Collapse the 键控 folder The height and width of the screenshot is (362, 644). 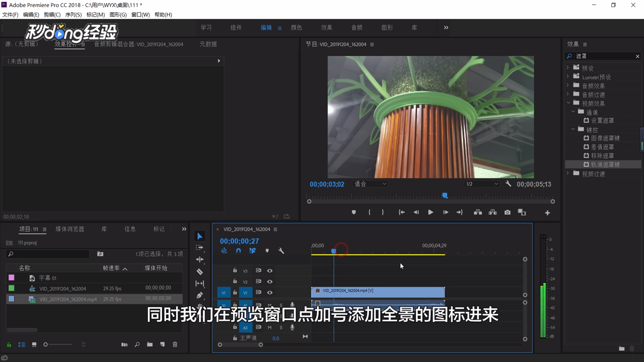click(573, 129)
